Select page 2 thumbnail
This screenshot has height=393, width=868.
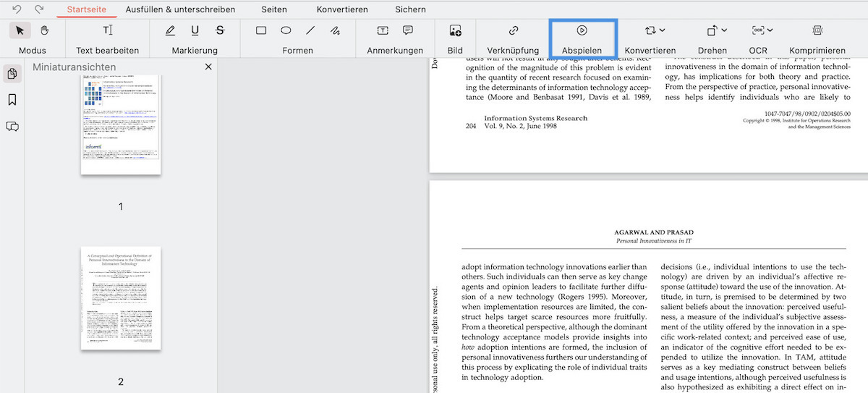[x=121, y=298]
